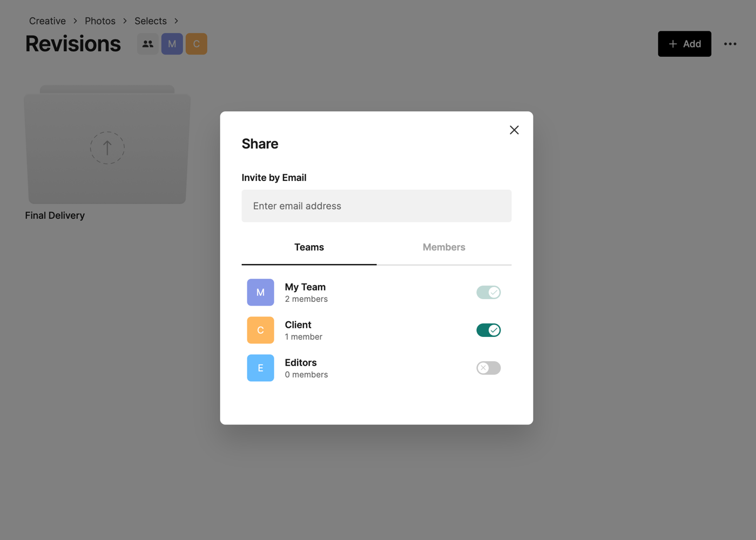Open the three-dot more options menu
This screenshot has height=540, width=756.
pyautogui.click(x=730, y=44)
